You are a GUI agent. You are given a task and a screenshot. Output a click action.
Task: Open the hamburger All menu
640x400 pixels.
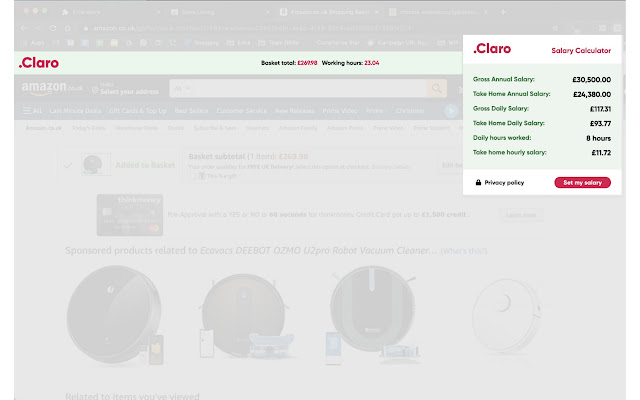[x=32, y=111]
